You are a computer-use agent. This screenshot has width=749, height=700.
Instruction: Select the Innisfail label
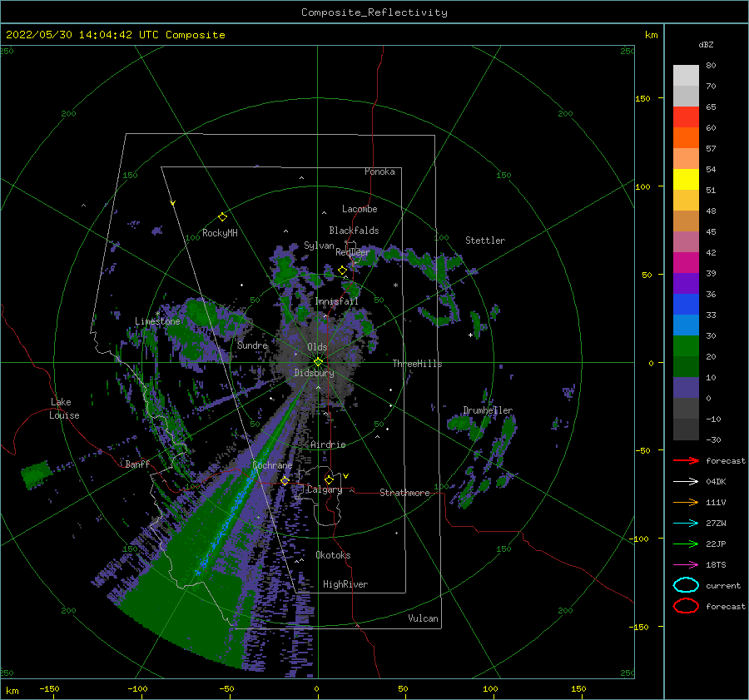336,301
